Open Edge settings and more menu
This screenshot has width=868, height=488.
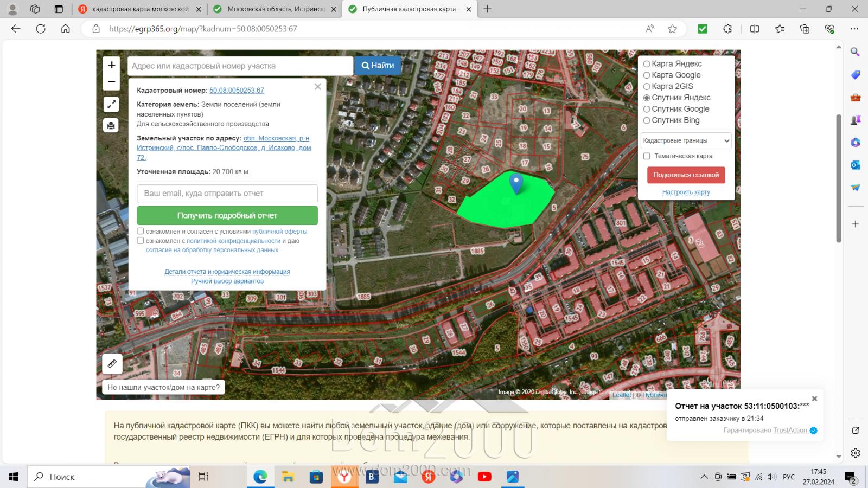(854, 29)
